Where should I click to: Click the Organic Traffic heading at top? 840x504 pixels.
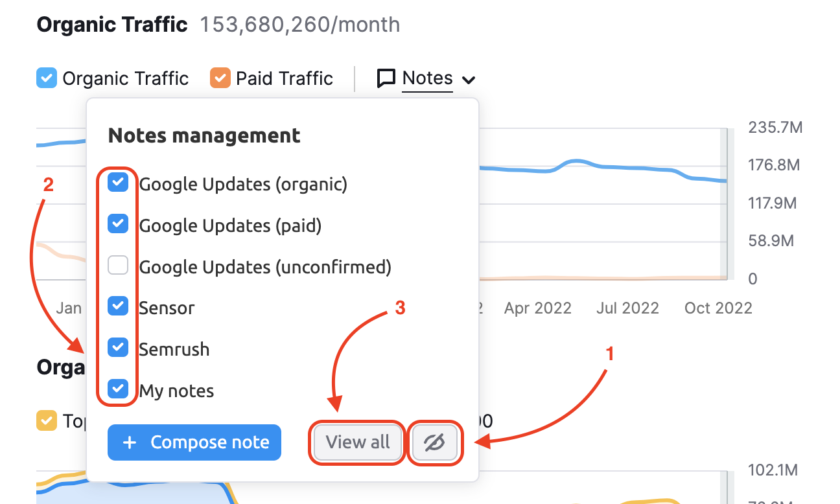click(x=112, y=25)
